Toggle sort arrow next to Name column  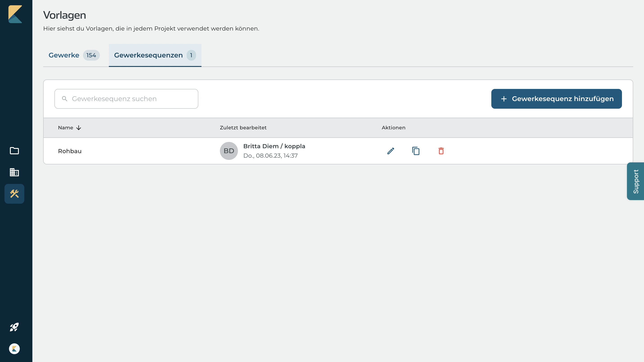pos(79,128)
